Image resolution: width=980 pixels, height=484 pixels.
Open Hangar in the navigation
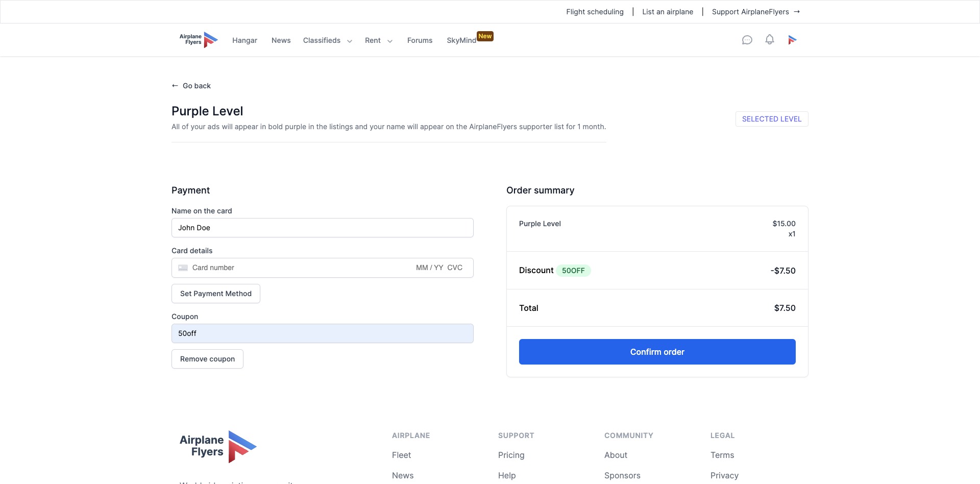click(x=244, y=40)
